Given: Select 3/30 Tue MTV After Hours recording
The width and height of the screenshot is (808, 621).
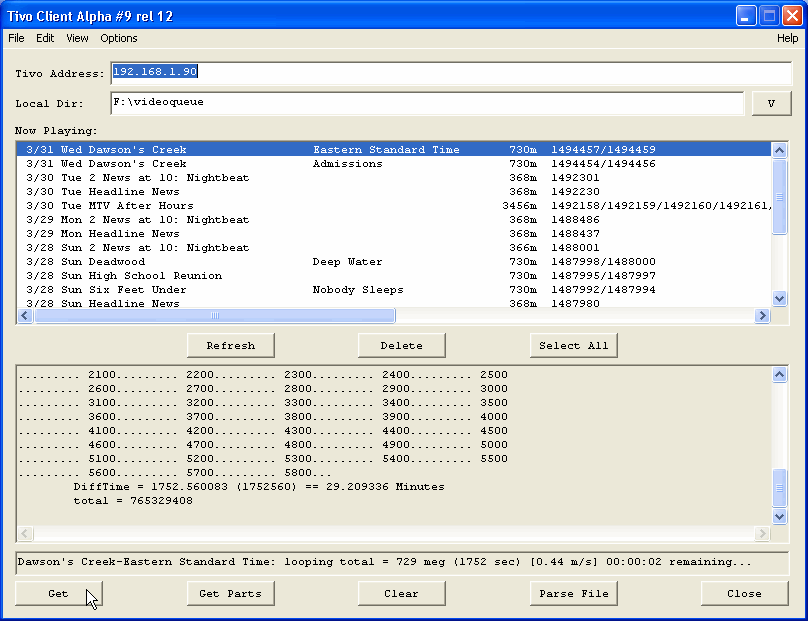Looking at the screenshot, I should [394, 205].
